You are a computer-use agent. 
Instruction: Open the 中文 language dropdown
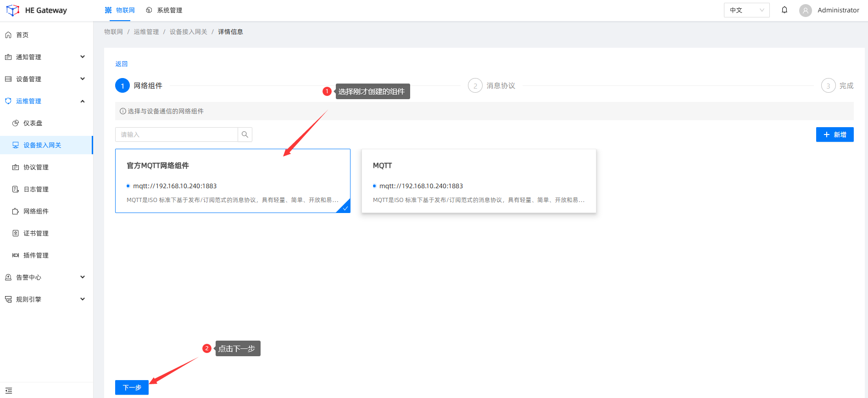747,10
